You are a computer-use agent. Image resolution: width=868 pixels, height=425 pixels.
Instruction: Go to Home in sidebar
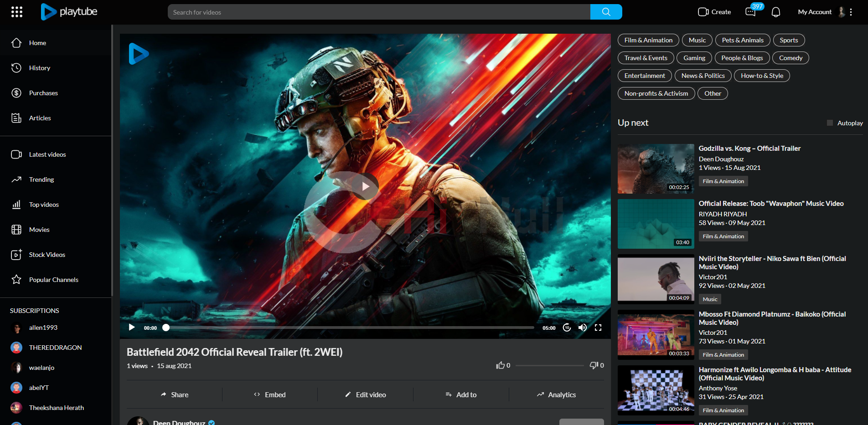tap(56, 43)
